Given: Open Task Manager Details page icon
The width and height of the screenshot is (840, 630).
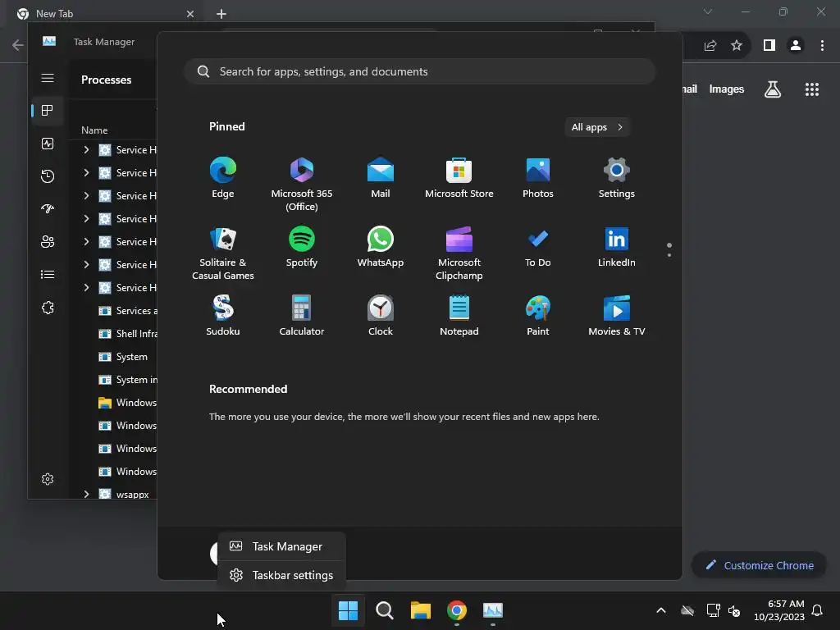Looking at the screenshot, I should [48, 274].
